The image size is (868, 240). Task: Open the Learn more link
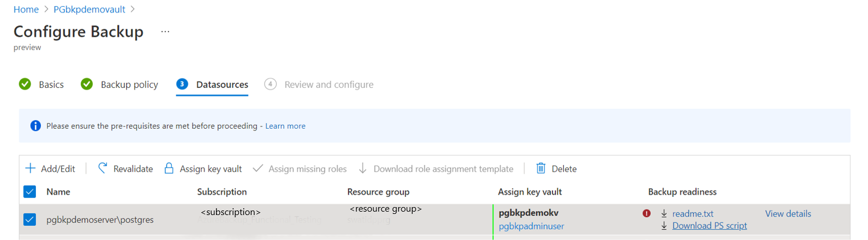[x=285, y=126]
